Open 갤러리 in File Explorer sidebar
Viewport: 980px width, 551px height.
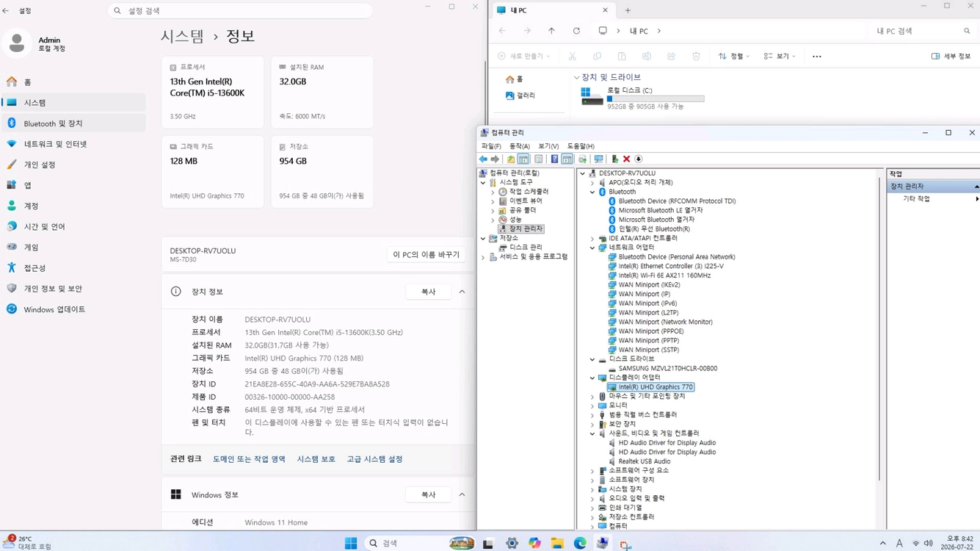pyautogui.click(x=520, y=96)
